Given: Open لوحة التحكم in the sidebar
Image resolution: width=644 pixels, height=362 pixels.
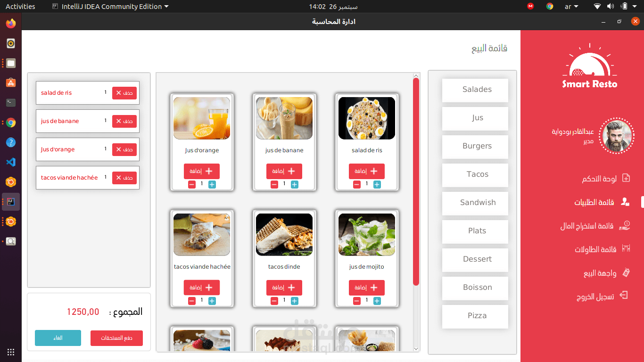Looking at the screenshot, I should 599,179.
